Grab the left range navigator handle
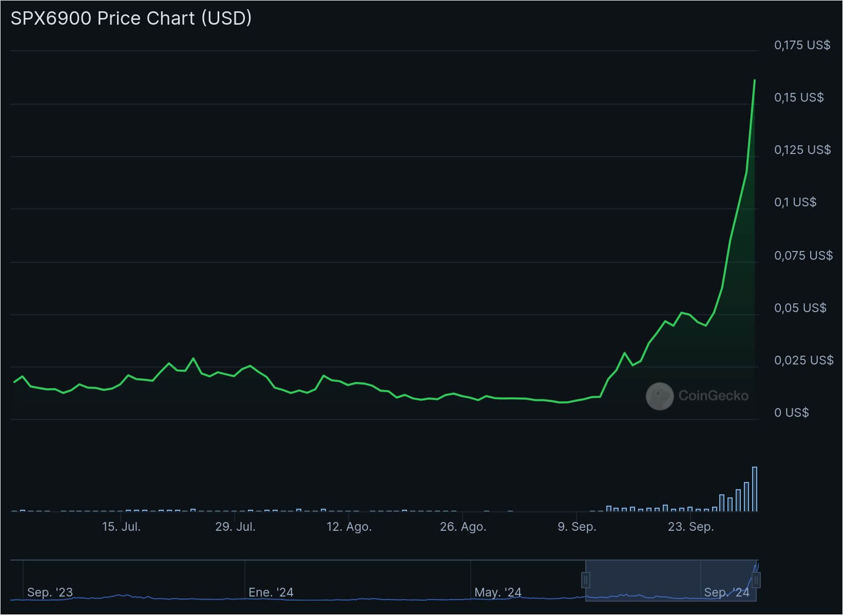Image resolution: width=844 pixels, height=616 pixels. coord(586,581)
